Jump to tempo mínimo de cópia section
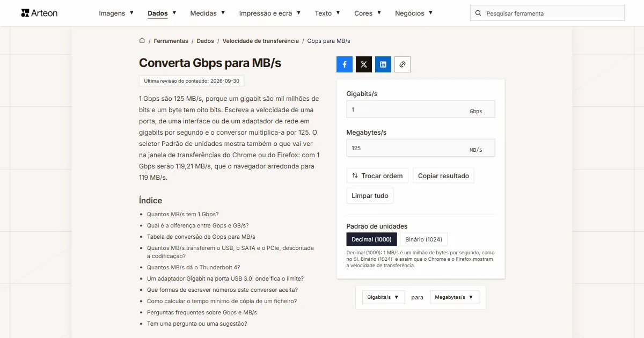 [222, 301]
